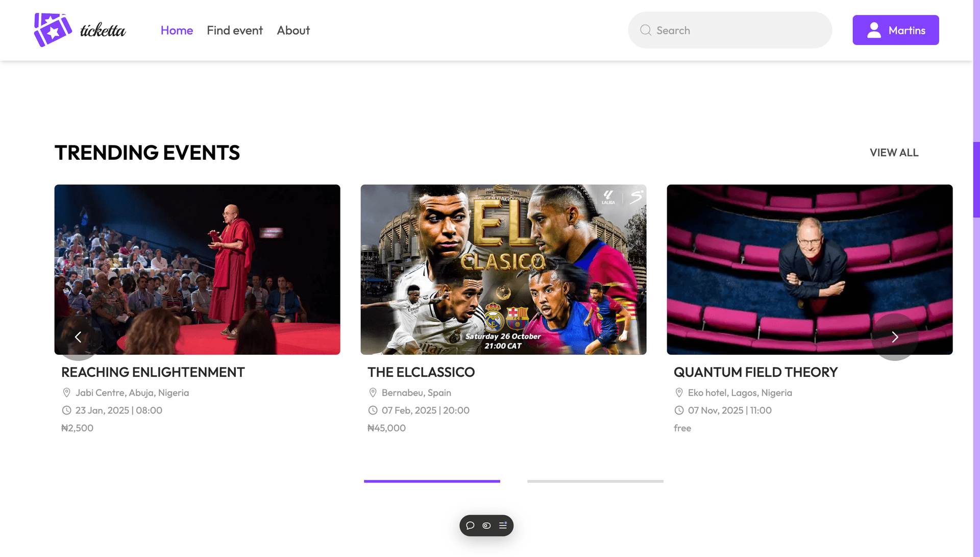The height and width of the screenshot is (557, 980).
Task: Click Jabi Centre, Abuja, Nigeria text
Action: tap(132, 393)
